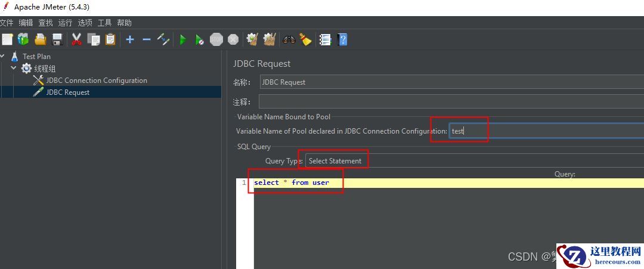Open the 运行 menu

pos(65,23)
